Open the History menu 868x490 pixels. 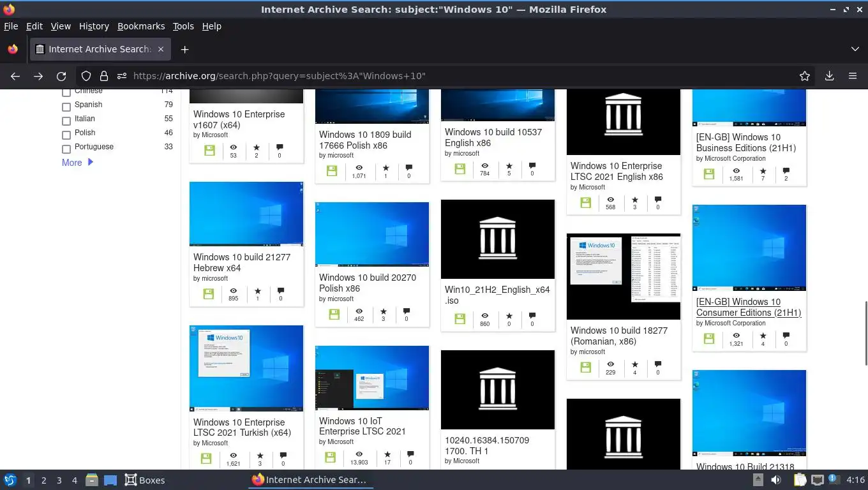[x=94, y=26]
